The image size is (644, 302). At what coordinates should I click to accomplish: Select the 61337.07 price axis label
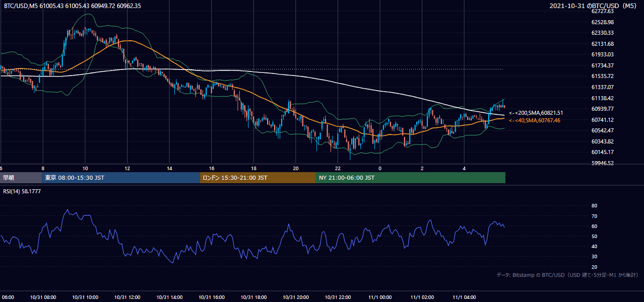tap(602, 87)
